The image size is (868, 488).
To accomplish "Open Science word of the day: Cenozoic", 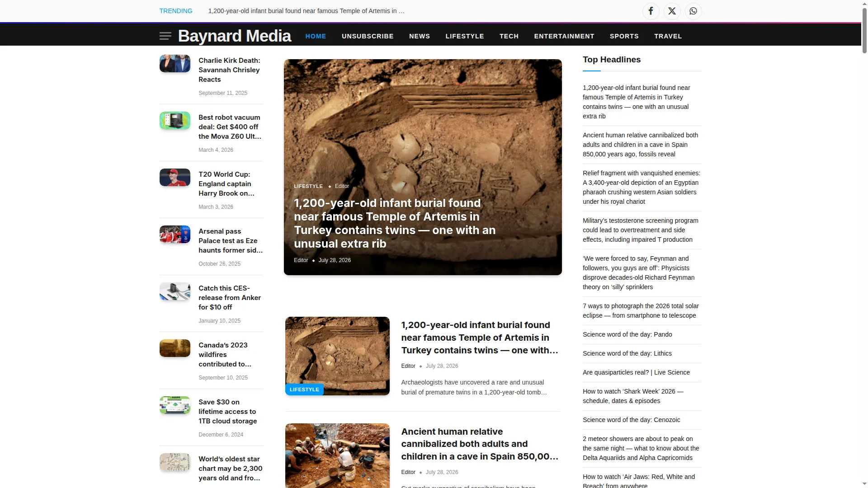I will tap(632, 420).
